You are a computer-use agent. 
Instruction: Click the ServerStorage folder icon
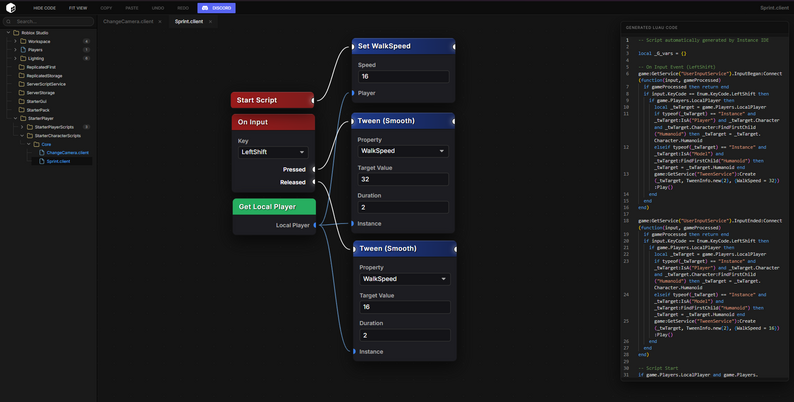pyautogui.click(x=21, y=93)
